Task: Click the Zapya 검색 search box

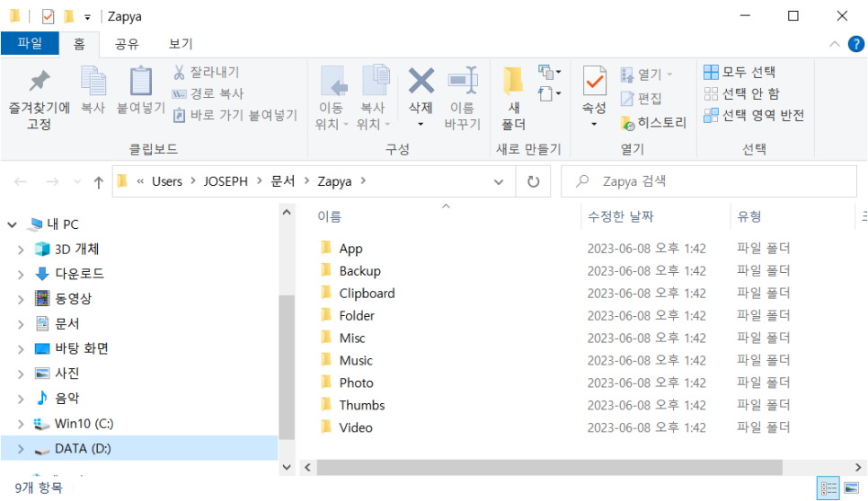Action: click(x=709, y=181)
